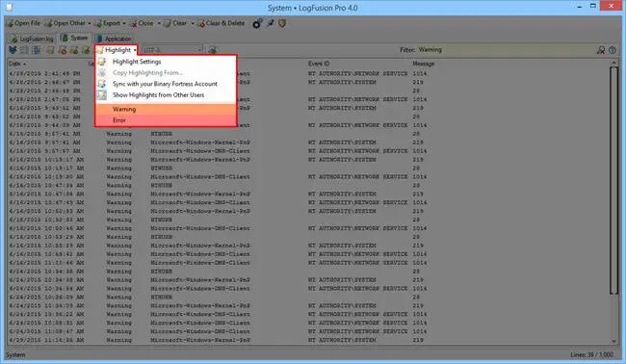Select the red Error highlight entry
626x364 pixels.
(x=166, y=120)
